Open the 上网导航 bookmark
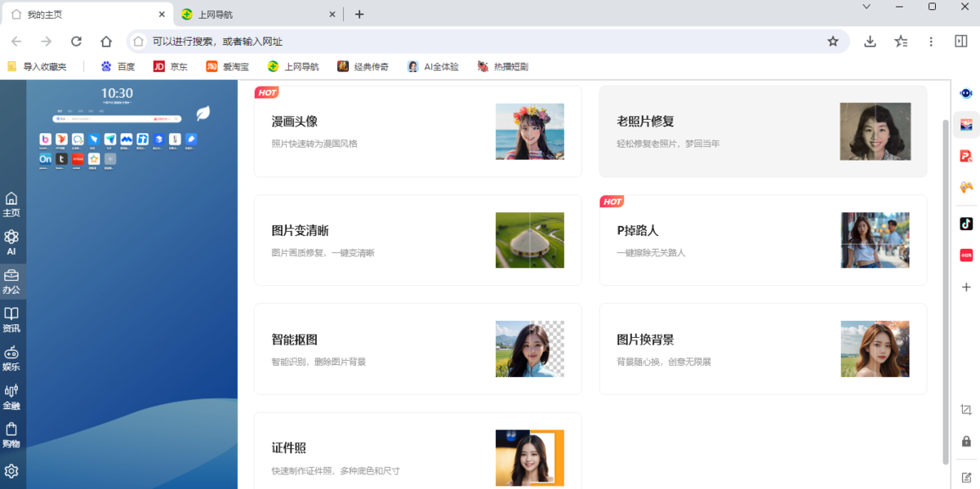980x489 pixels. click(x=292, y=67)
